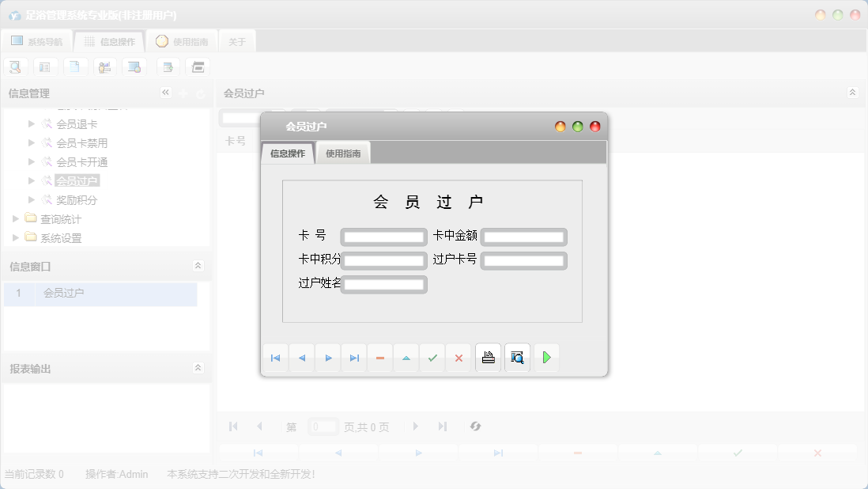Image resolution: width=868 pixels, height=489 pixels.
Task: Select the search/query icon on the main toolbar
Action: (15, 66)
